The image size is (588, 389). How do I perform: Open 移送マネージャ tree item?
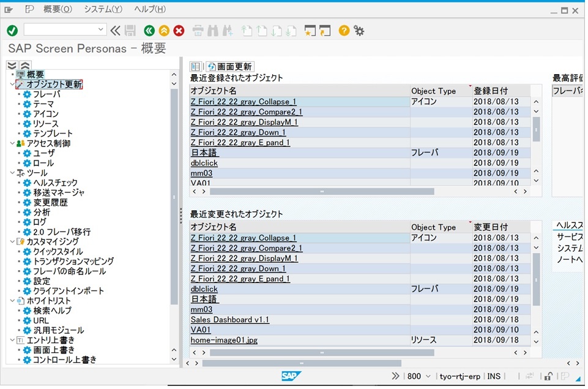(x=59, y=192)
